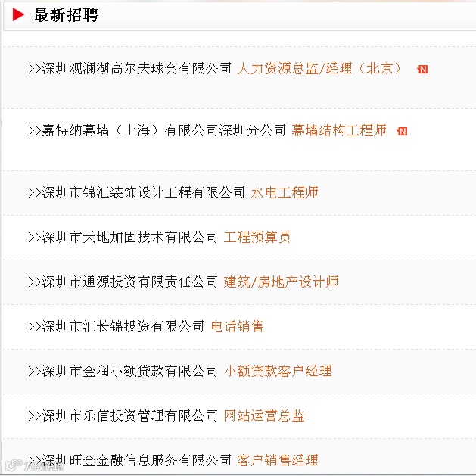Click the red triangle beside 最新招聘
Viewport: 476px width, 476px height.
[18, 14]
